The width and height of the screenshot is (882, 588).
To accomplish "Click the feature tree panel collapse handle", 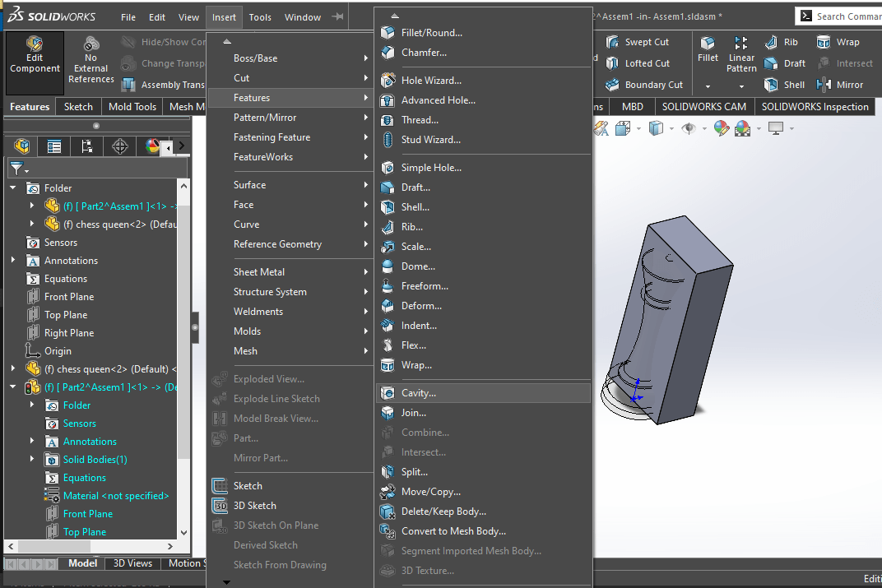I will click(x=195, y=326).
